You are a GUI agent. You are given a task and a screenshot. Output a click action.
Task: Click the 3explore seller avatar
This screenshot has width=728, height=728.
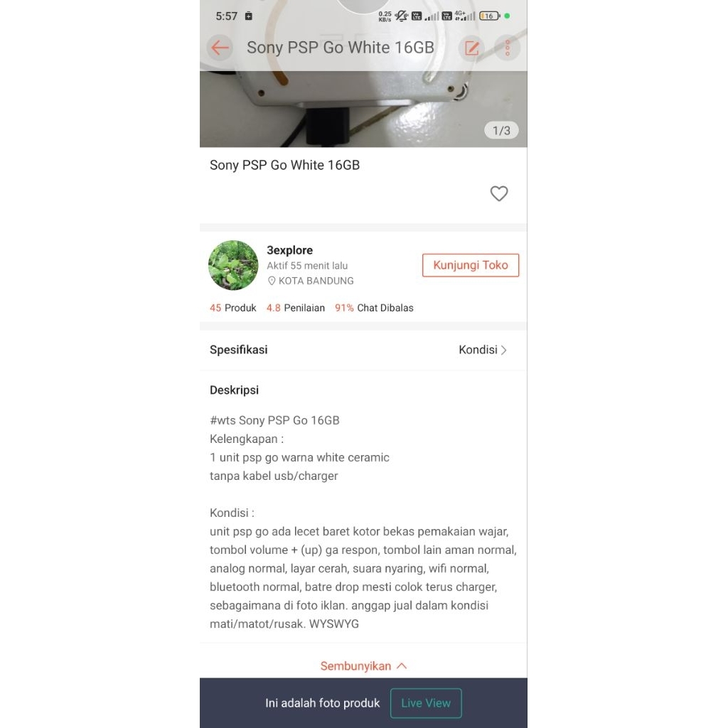pos(233,265)
